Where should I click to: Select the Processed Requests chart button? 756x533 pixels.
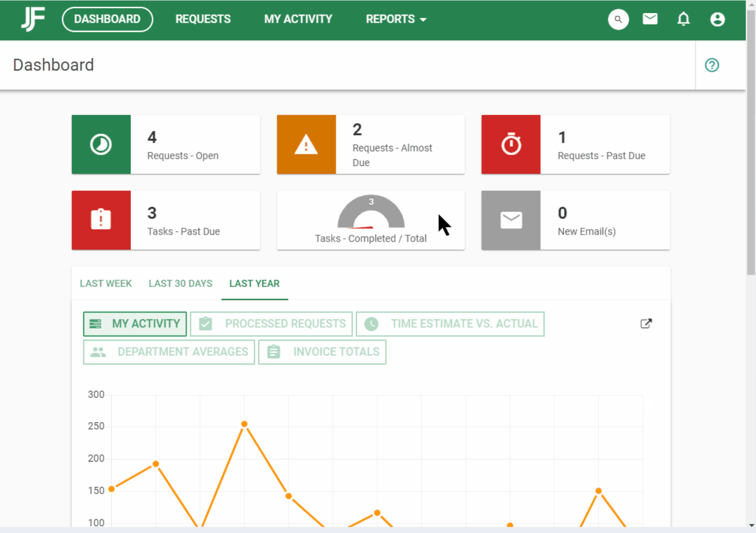click(271, 324)
